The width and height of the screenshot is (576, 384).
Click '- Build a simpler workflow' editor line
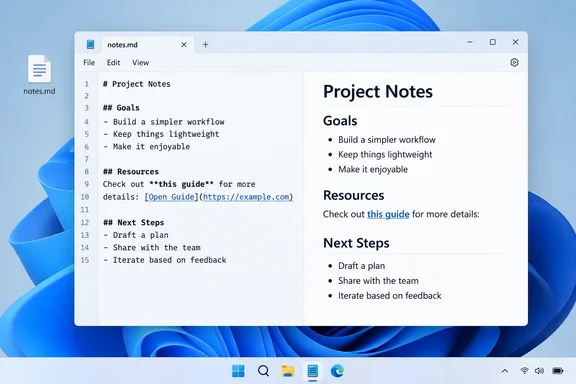click(164, 122)
